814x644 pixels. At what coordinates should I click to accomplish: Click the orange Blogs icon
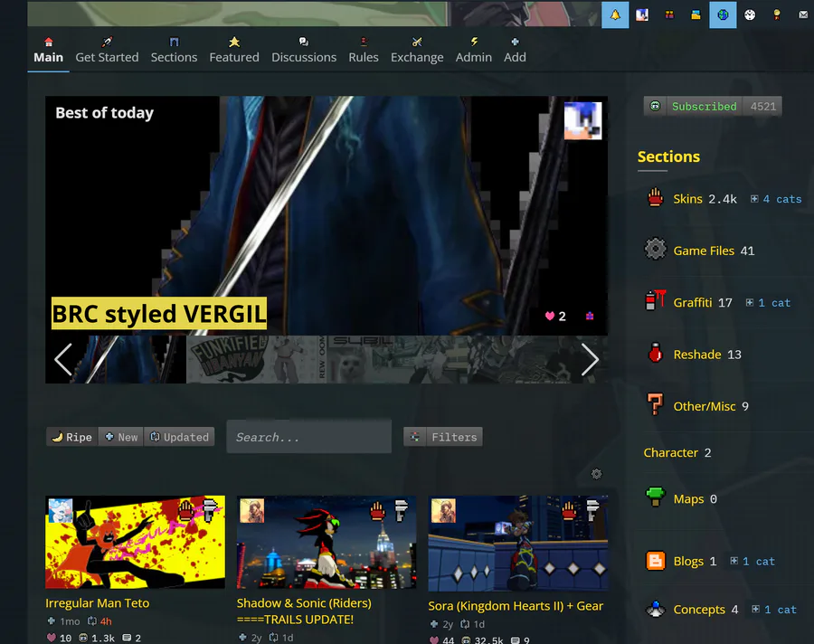pos(655,561)
